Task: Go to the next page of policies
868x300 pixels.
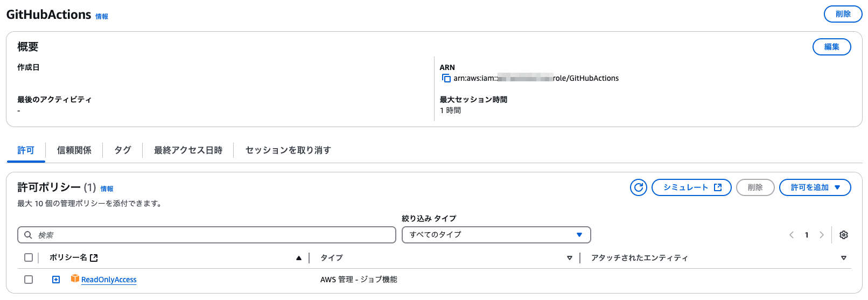Action: click(822, 235)
